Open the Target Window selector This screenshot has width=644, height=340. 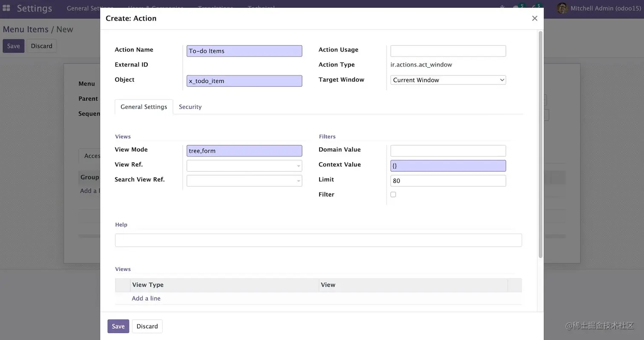pos(448,80)
